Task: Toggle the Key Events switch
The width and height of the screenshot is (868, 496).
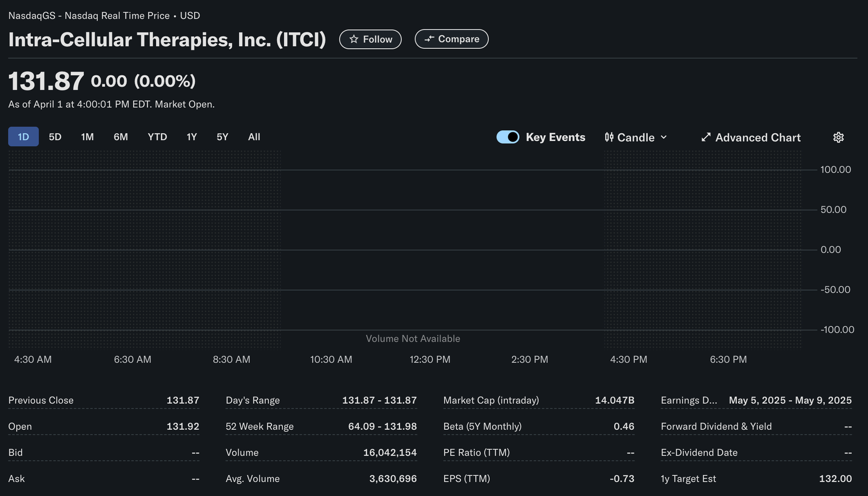Action: (x=508, y=137)
